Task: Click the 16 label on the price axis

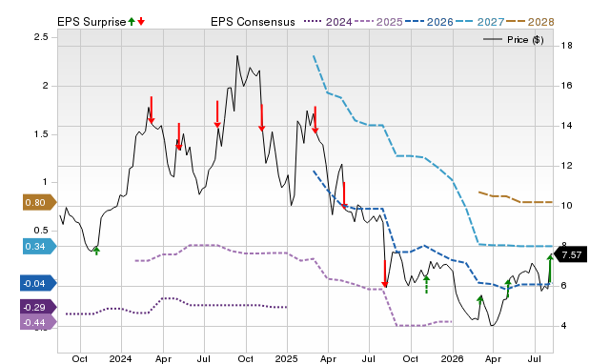Action: [567, 86]
